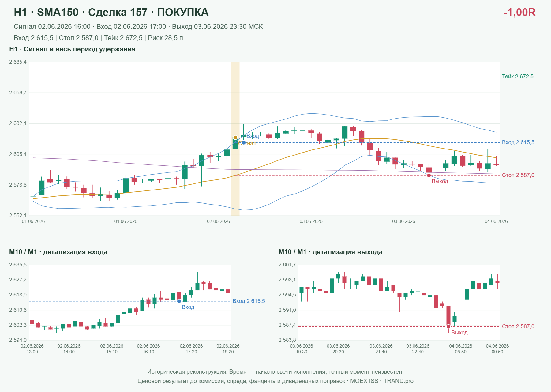551x392 pixels.
Task: Click the 2 601,7 label in exit detail chart
Action: [x=287, y=265]
